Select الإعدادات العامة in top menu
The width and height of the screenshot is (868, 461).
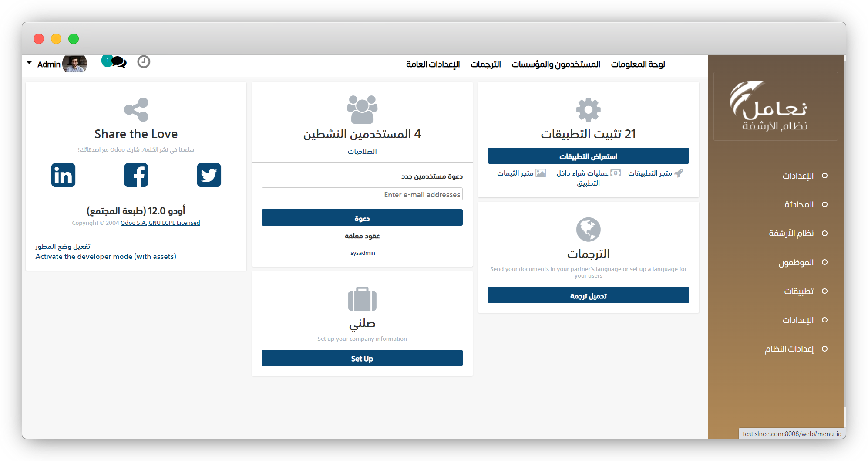click(x=433, y=64)
